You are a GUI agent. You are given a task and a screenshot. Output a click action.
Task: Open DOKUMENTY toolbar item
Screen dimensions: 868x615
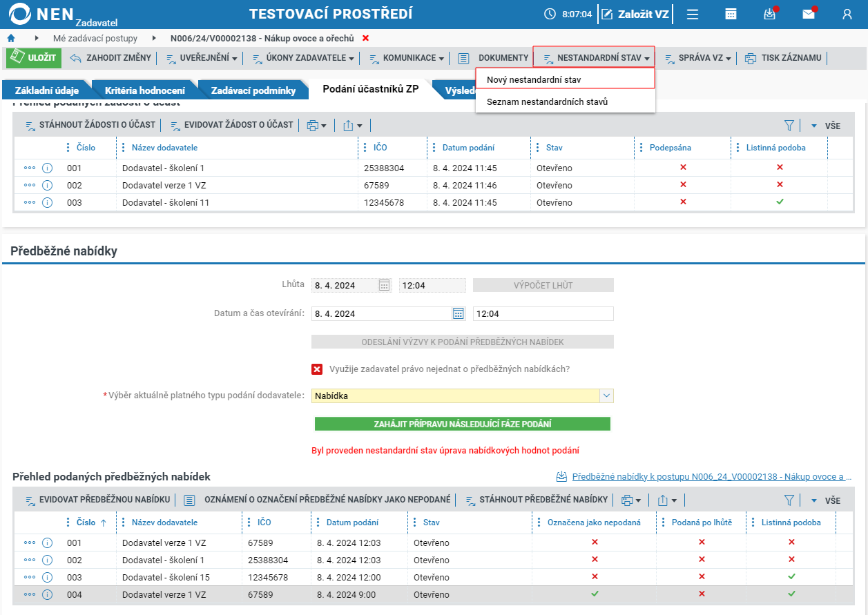(493, 58)
